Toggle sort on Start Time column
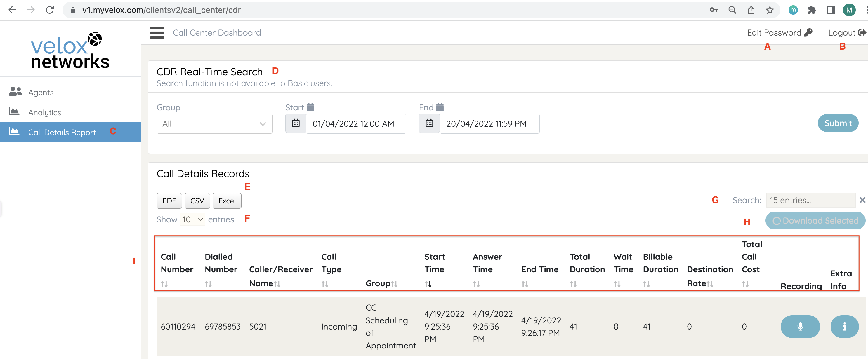 428,284
